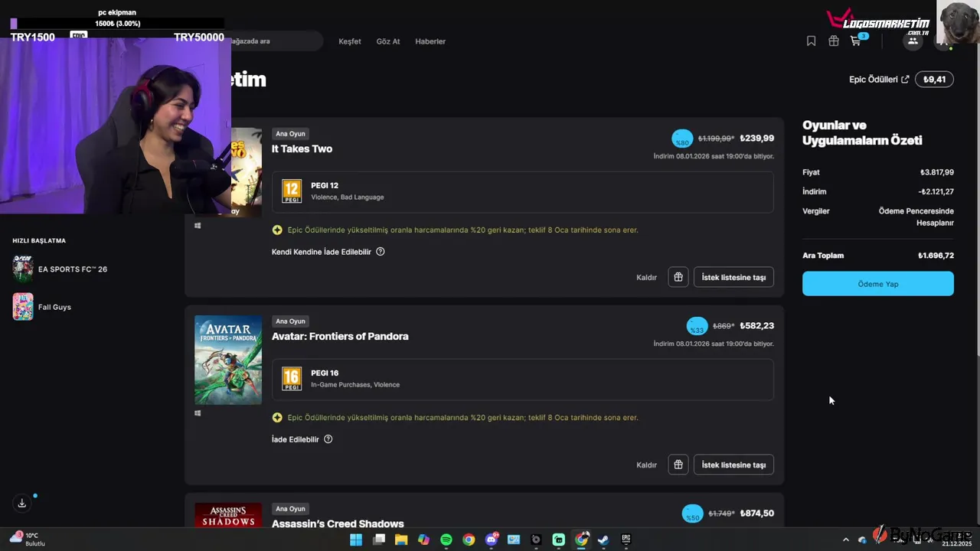Viewport: 980px width, 551px height.
Task: Show self-refundable info icon for It Takes Two
Action: [381, 252]
